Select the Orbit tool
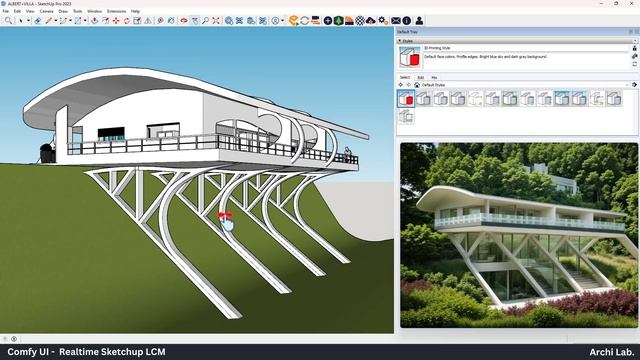This screenshot has height=360, width=640. pyautogui.click(x=184, y=20)
